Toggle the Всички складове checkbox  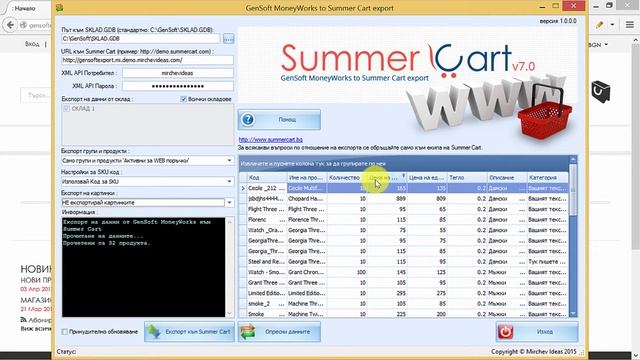(x=183, y=99)
